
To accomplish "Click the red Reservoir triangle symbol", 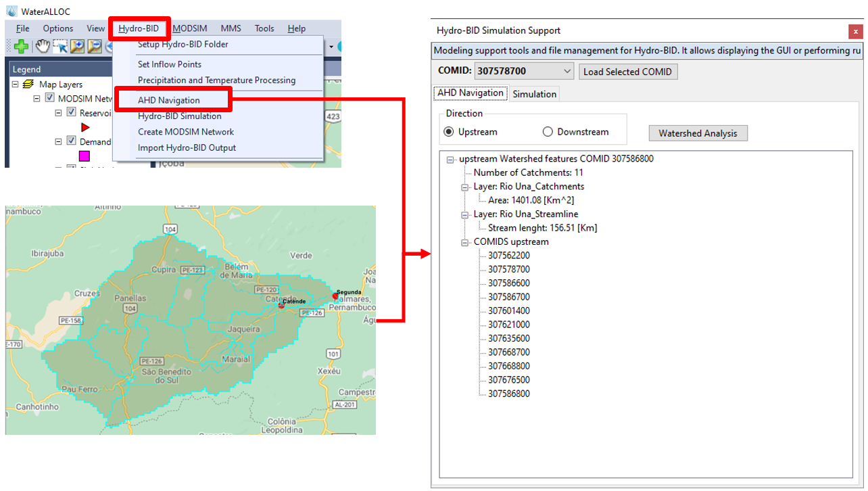I will tap(85, 127).
